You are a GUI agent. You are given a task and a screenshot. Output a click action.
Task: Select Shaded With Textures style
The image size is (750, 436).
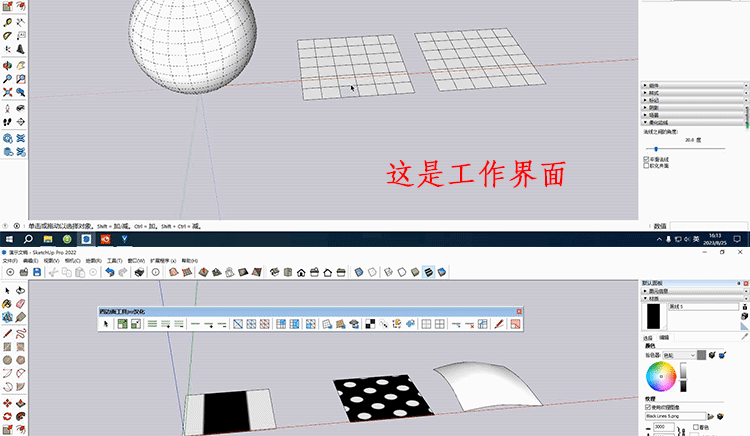coord(429,272)
